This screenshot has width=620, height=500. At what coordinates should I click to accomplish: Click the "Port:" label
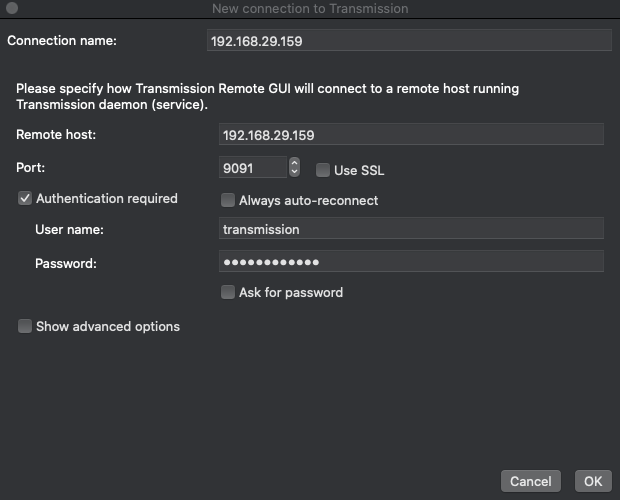pos(30,168)
